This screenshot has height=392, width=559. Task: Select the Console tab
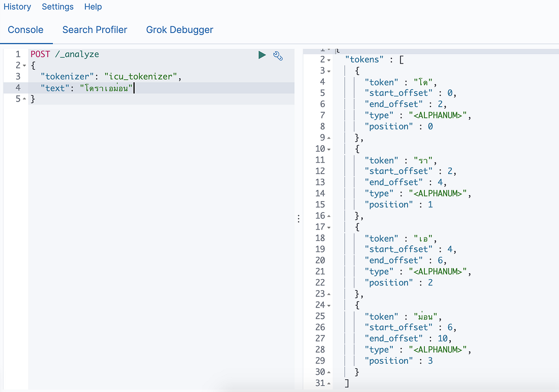pyautogui.click(x=26, y=30)
